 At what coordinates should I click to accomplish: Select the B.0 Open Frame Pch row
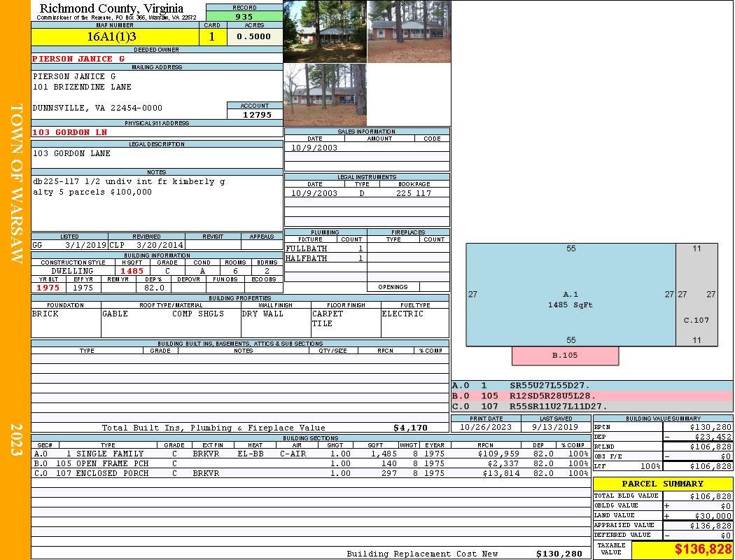[x=311, y=463]
